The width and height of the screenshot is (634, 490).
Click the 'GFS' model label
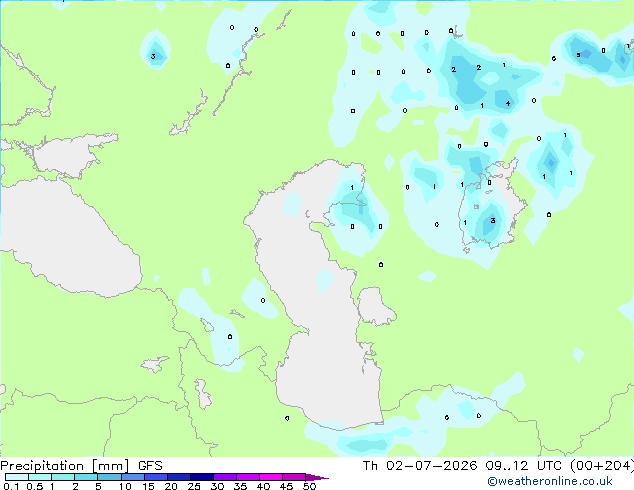pyautogui.click(x=150, y=466)
